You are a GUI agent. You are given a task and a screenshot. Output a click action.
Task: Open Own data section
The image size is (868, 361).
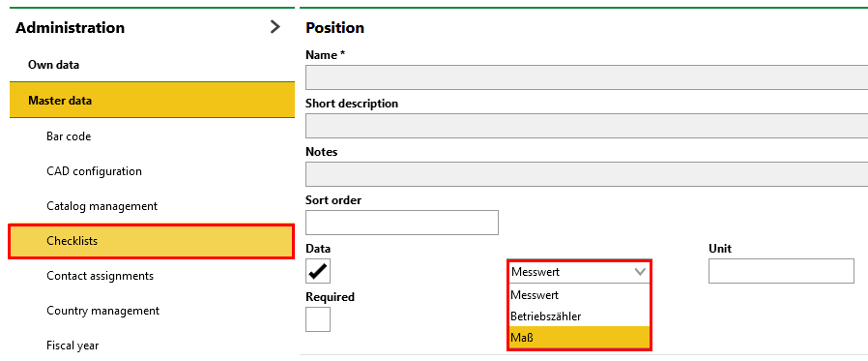click(152, 65)
